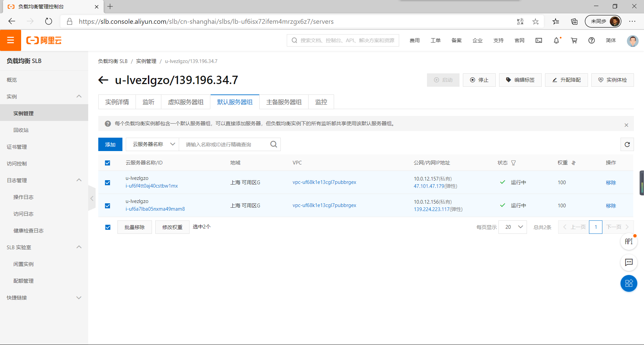
Task: Open the API floating button
Action: coord(629,241)
